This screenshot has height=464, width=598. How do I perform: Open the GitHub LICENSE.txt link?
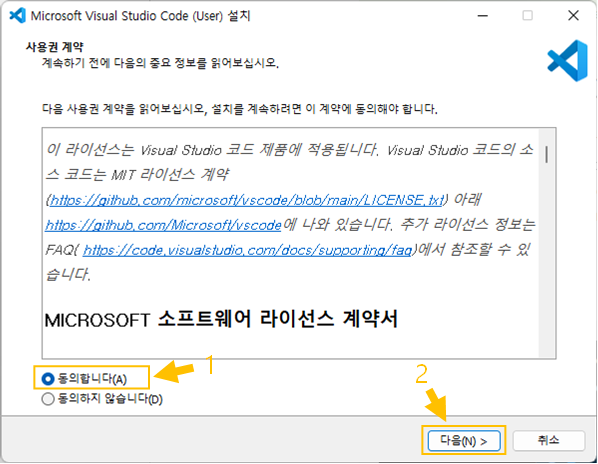(247, 200)
